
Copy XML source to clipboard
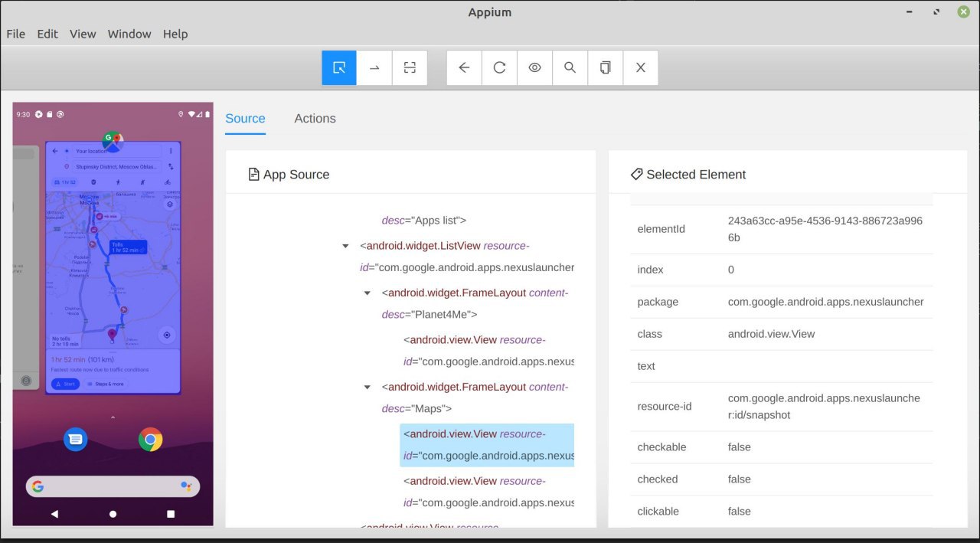605,67
